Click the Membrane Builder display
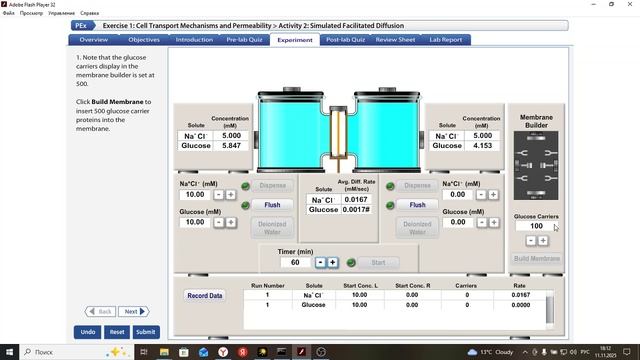The width and height of the screenshot is (640, 360). (536, 166)
